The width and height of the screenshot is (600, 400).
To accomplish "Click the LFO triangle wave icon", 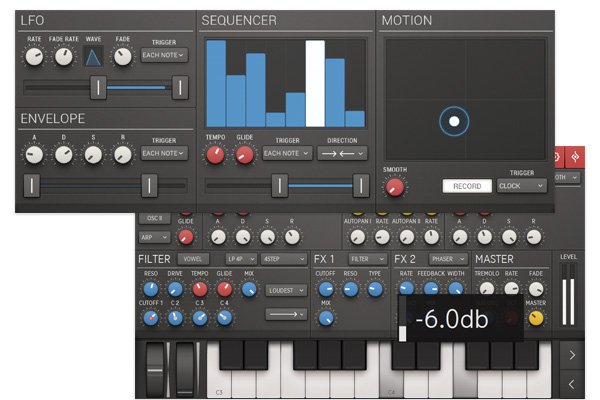I will pos(93,57).
